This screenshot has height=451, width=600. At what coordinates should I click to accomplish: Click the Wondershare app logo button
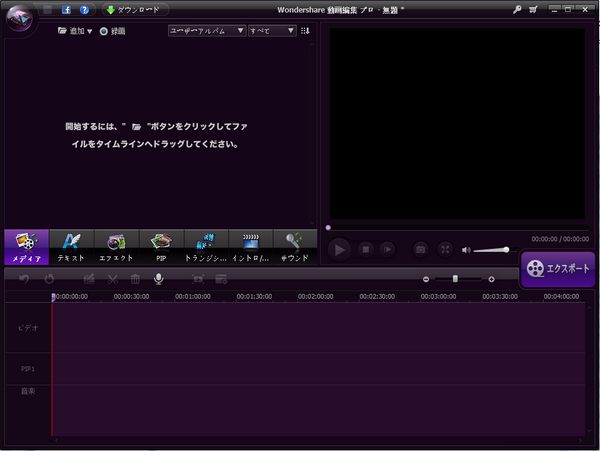[20, 18]
